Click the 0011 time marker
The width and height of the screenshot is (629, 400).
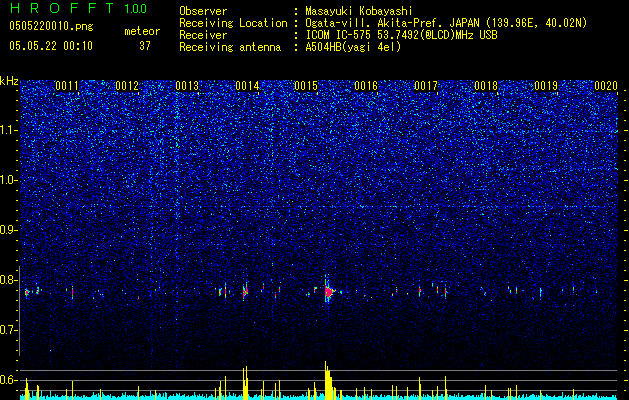tap(67, 86)
